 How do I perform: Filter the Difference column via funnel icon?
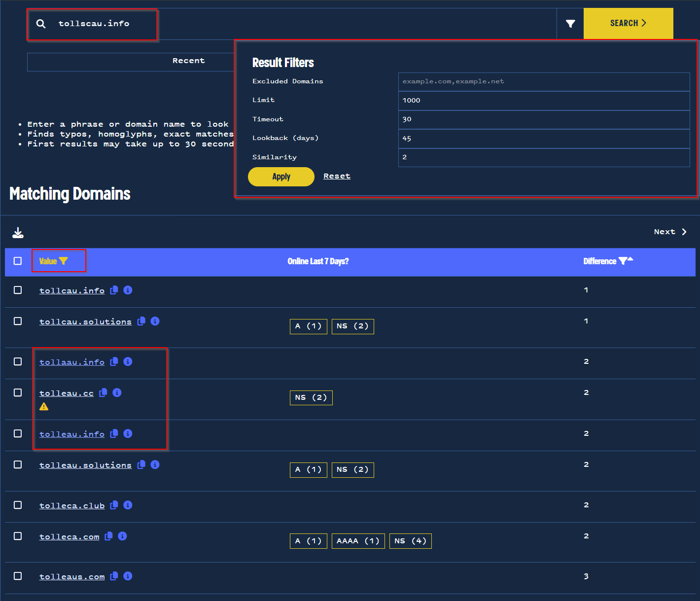click(623, 261)
